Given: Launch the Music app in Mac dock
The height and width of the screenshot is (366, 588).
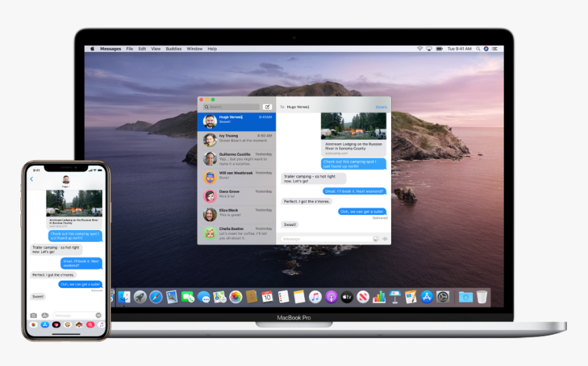Looking at the screenshot, I should (x=315, y=297).
